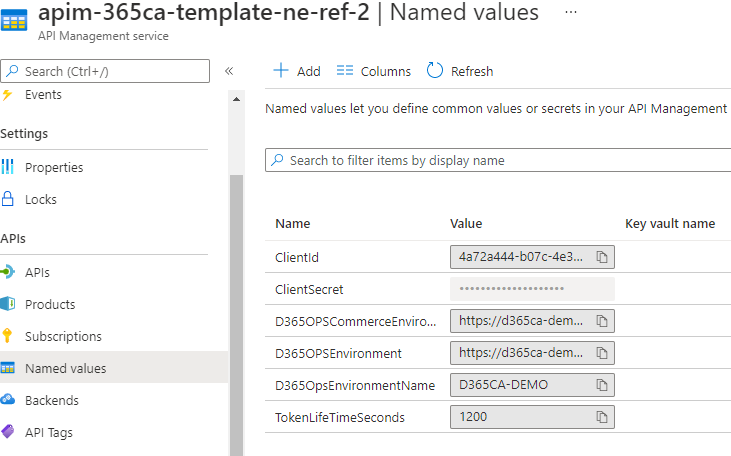
Task: Copy the TokenLifeTimeSeconds value 1200
Action: click(x=602, y=417)
